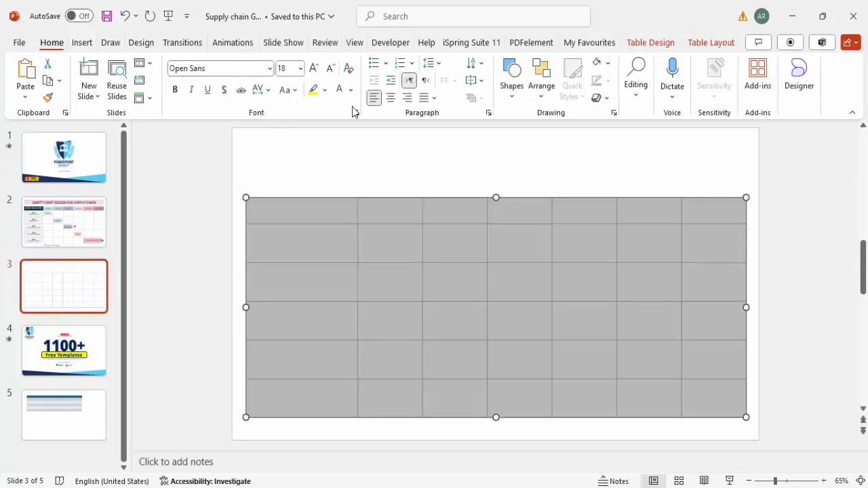The width and height of the screenshot is (868, 488).
Task: Set left-to-right text direction
Action: point(409,81)
